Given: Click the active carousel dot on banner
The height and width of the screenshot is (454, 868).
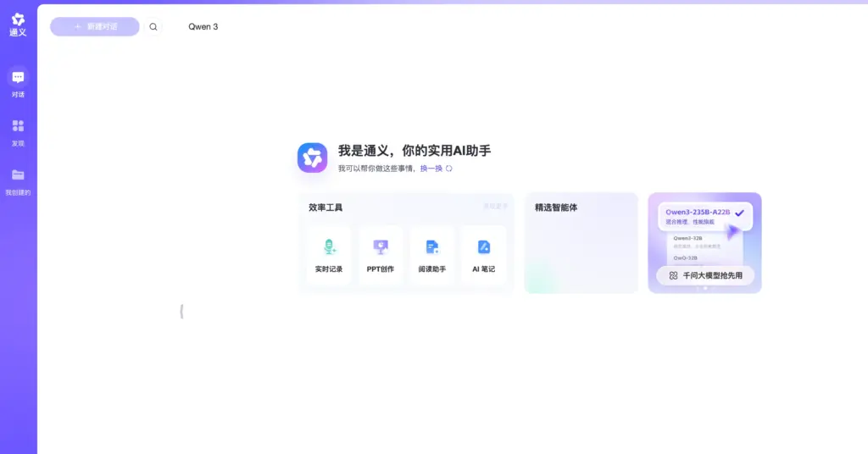Looking at the screenshot, I should pyautogui.click(x=705, y=288).
